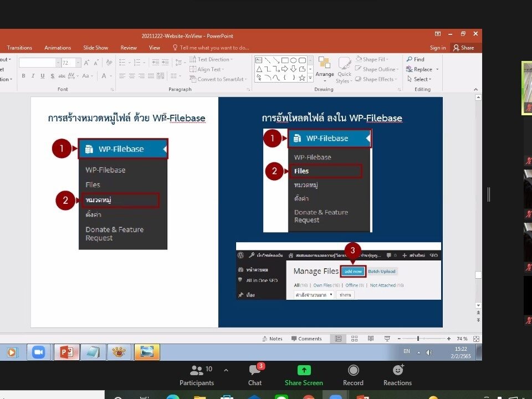Click Zoom Record button

[353, 375]
